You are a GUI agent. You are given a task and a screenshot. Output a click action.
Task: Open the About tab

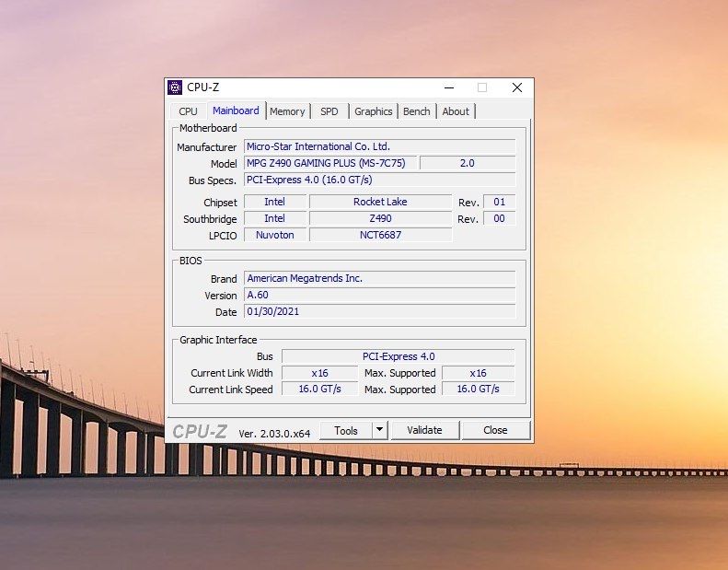[x=456, y=111]
